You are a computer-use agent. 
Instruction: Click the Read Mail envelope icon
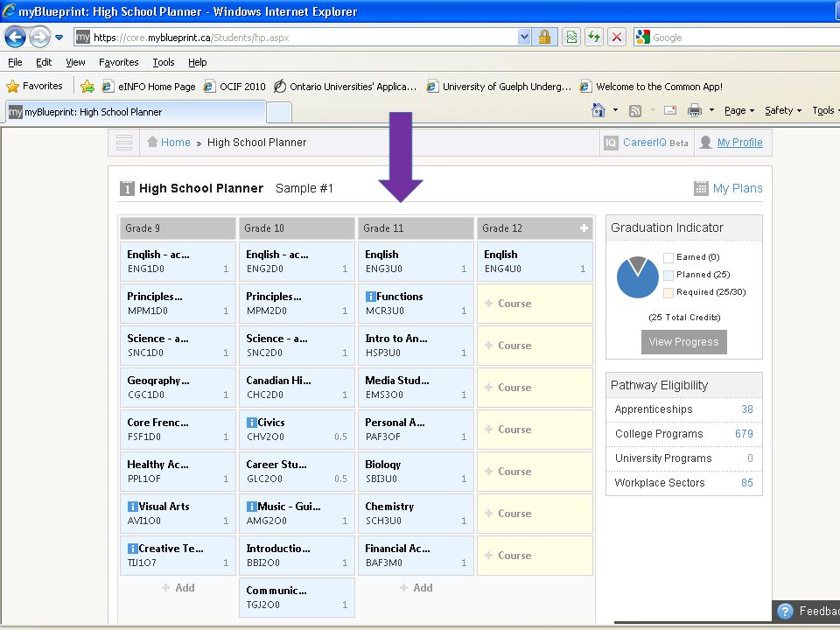point(670,110)
